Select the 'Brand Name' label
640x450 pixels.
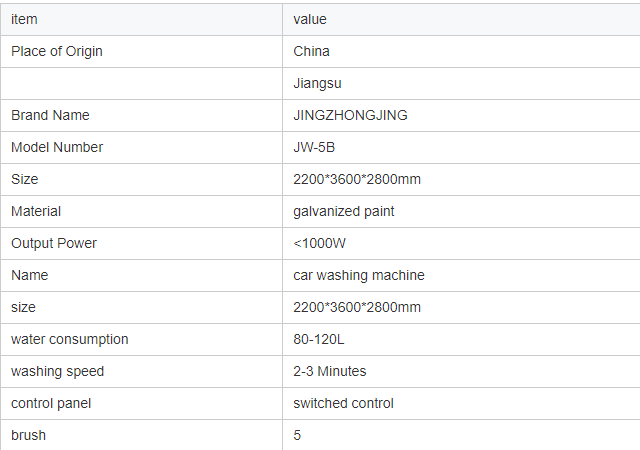click(50, 115)
